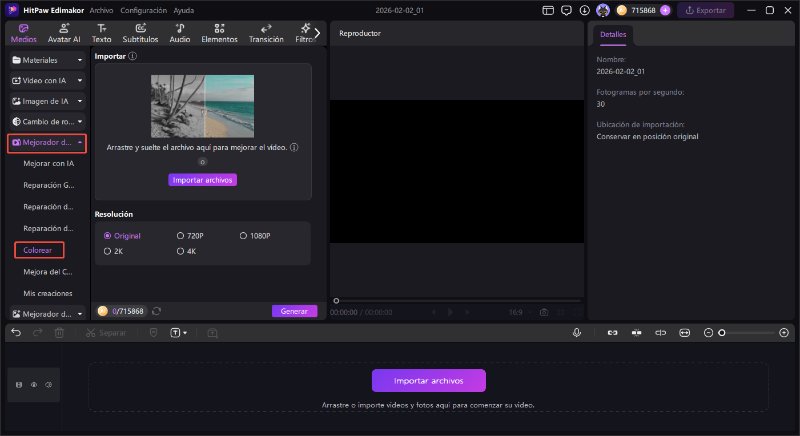Switch to the Subtítulos tab
The image size is (800, 436).
pyautogui.click(x=140, y=33)
